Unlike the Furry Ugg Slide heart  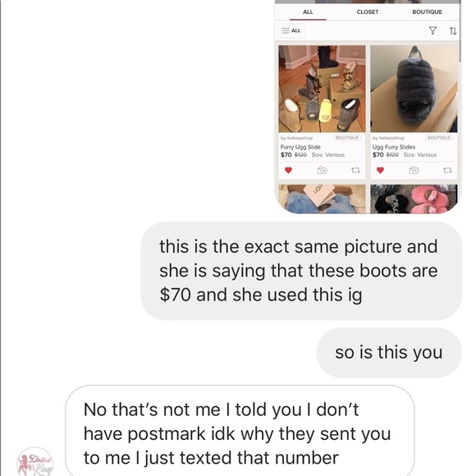(288, 171)
